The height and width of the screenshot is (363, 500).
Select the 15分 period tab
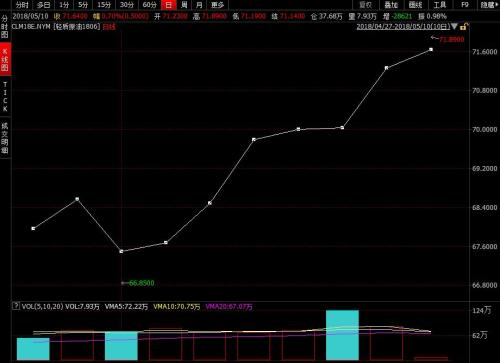click(104, 5)
